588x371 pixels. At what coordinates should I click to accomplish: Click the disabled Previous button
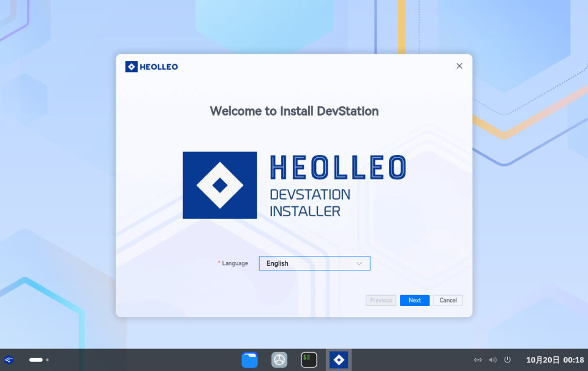coord(380,300)
